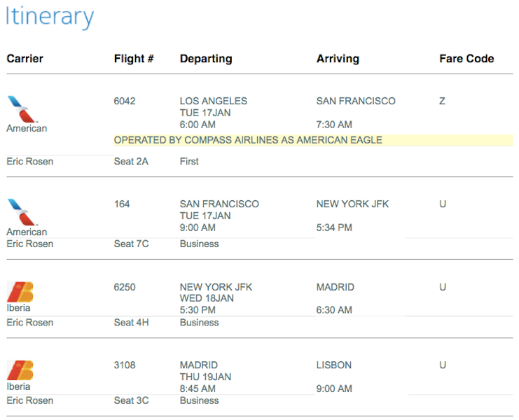Click the Compass Airlines operated-by notice

[248, 140]
